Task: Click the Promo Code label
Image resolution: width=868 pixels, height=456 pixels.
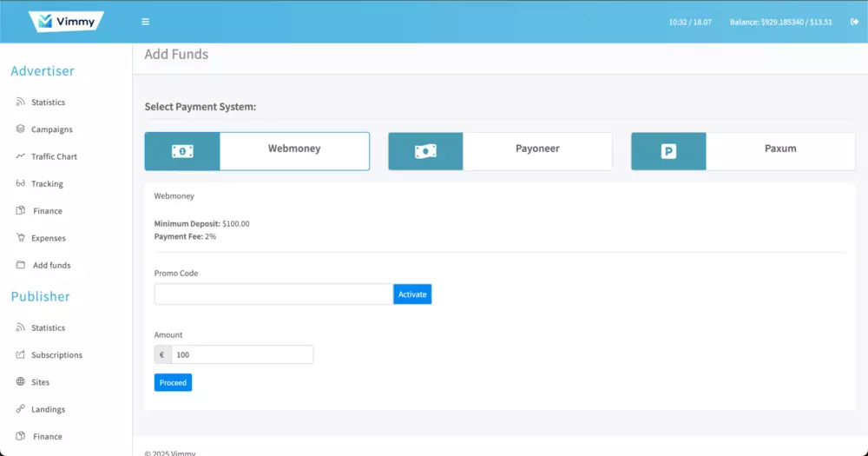Action: [x=176, y=273]
